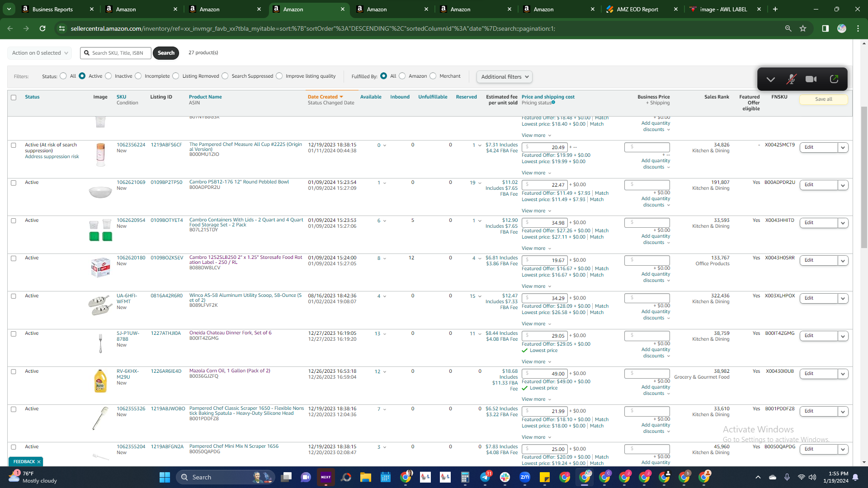Image resolution: width=868 pixels, height=488 pixels.
Task: Select the Inactive status filter
Action: point(108,76)
